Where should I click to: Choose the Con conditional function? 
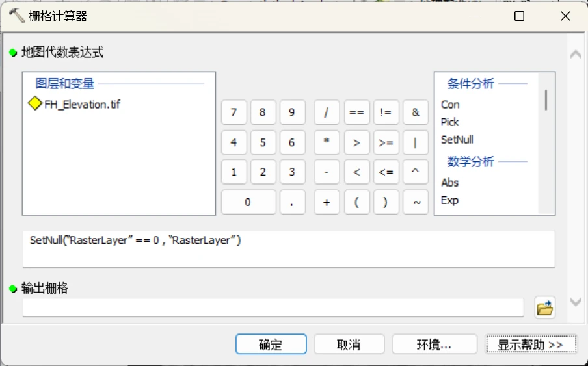click(450, 105)
